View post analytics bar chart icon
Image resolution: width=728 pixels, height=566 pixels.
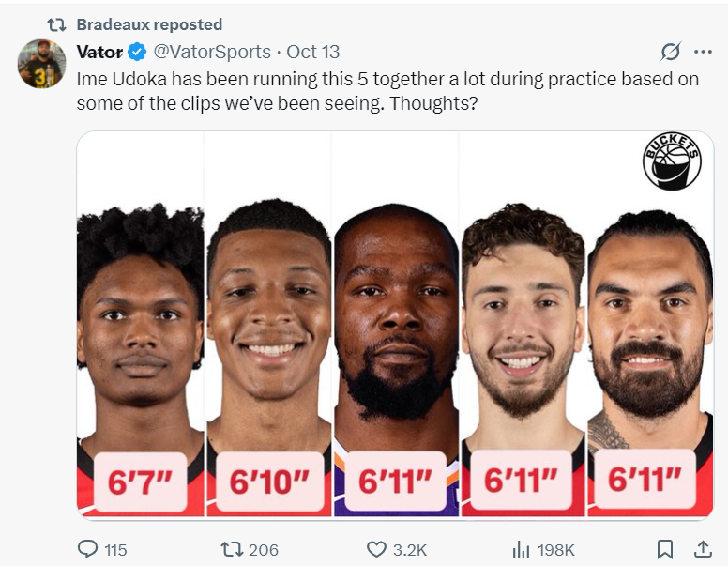click(521, 549)
